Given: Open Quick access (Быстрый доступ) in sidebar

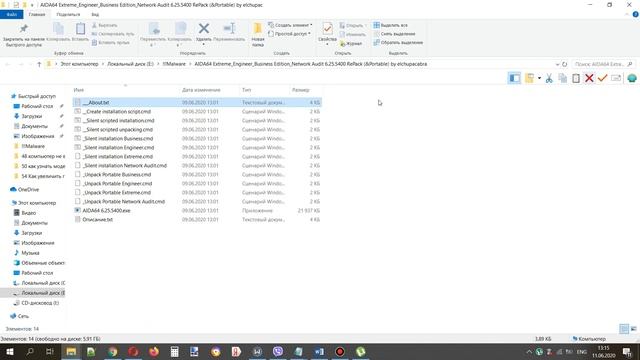Looking at the screenshot, I should click(x=33, y=96).
